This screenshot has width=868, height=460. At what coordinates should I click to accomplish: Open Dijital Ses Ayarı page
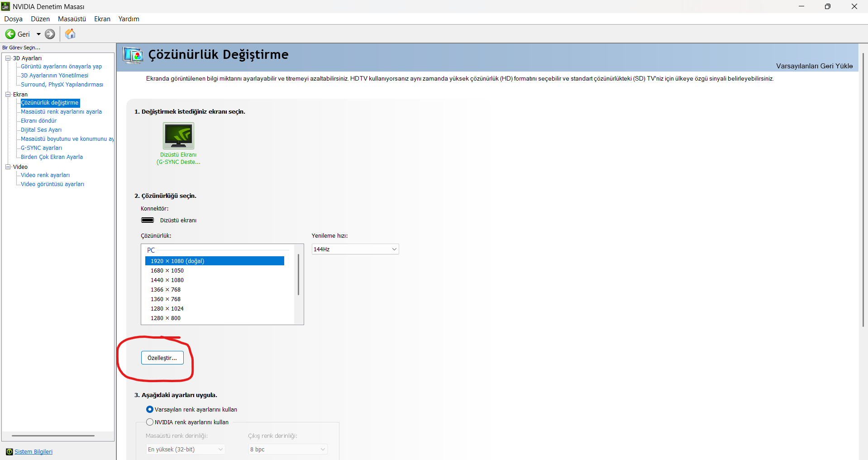coord(41,130)
